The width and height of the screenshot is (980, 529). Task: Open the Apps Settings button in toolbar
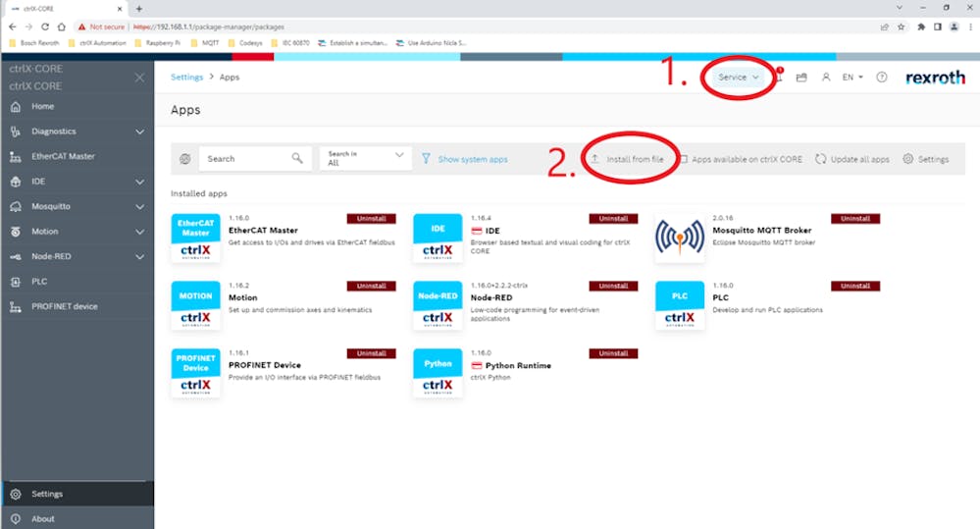[926, 159]
